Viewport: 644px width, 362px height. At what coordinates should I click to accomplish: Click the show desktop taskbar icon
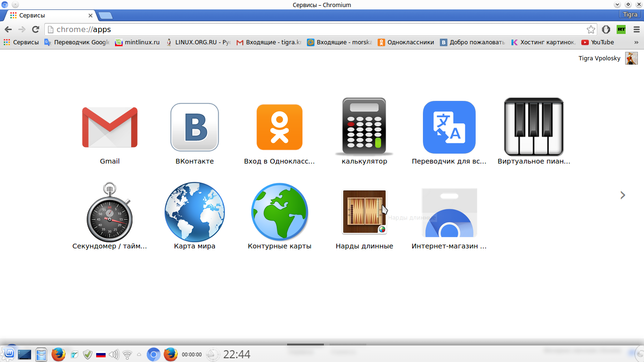point(25,354)
